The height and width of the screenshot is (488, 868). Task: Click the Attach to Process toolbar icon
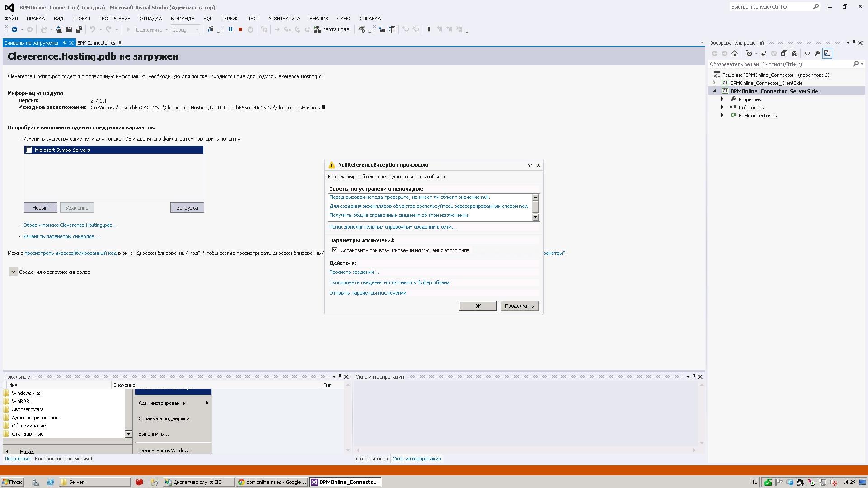coord(210,29)
